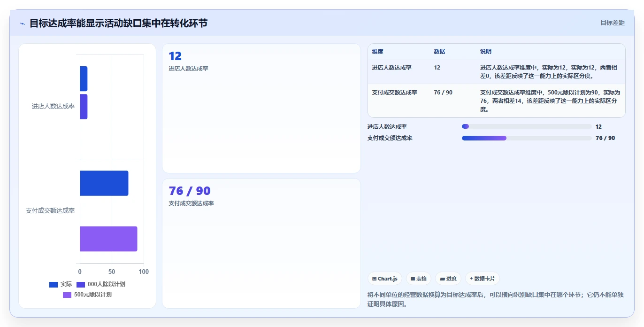644x327 pixels.
Task: Click the 12 value beside the progress bar
Action: click(598, 126)
